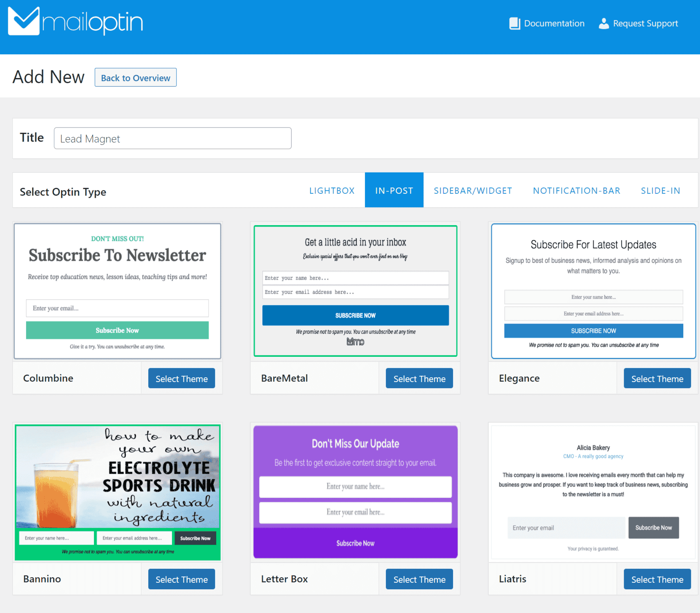Click the Documentation book icon
Image resolution: width=700 pixels, height=613 pixels.
pyautogui.click(x=514, y=24)
